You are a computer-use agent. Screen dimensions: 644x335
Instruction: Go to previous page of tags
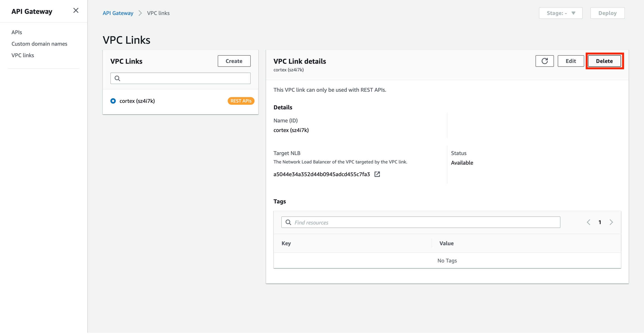pyautogui.click(x=588, y=222)
